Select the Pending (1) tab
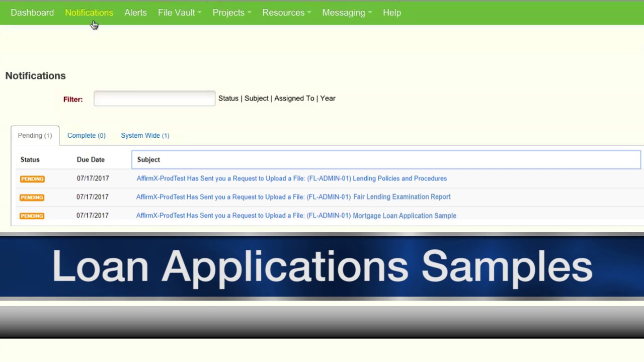Viewport: 644px width, 362px height. [x=35, y=136]
